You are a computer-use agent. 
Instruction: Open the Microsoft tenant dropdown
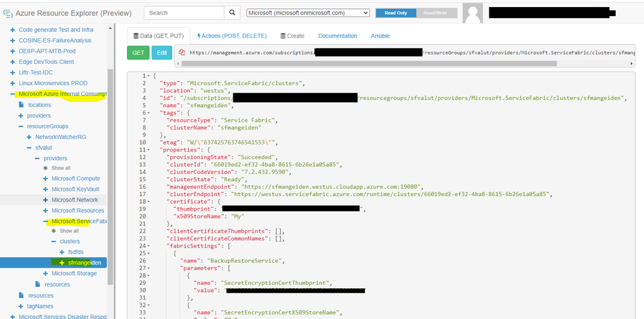coord(308,13)
